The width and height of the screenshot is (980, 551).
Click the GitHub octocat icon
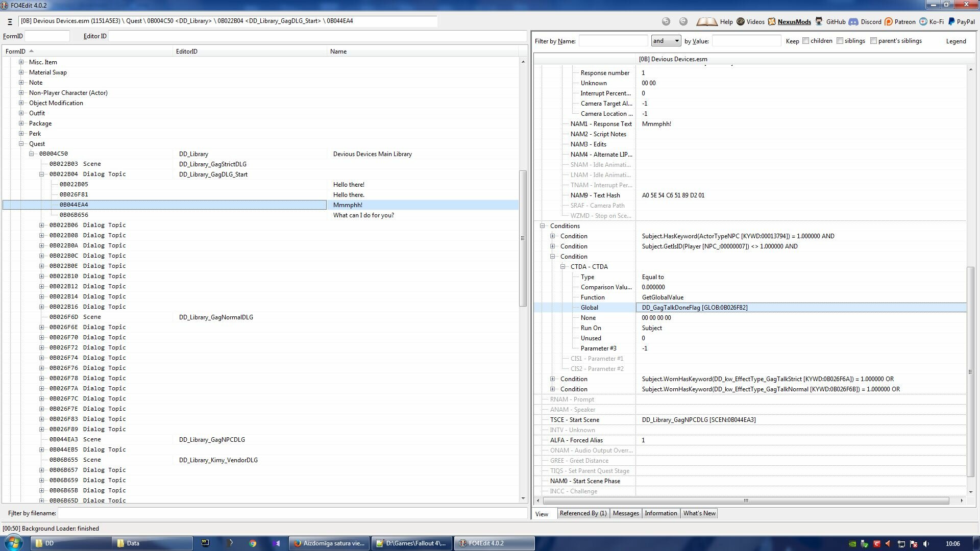click(819, 21)
